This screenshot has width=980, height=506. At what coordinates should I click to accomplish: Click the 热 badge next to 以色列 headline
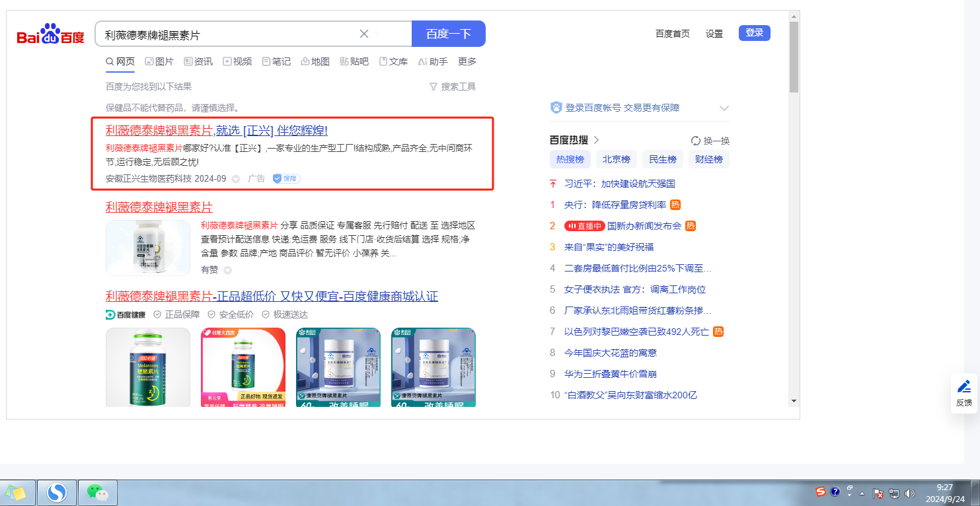tap(718, 332)
